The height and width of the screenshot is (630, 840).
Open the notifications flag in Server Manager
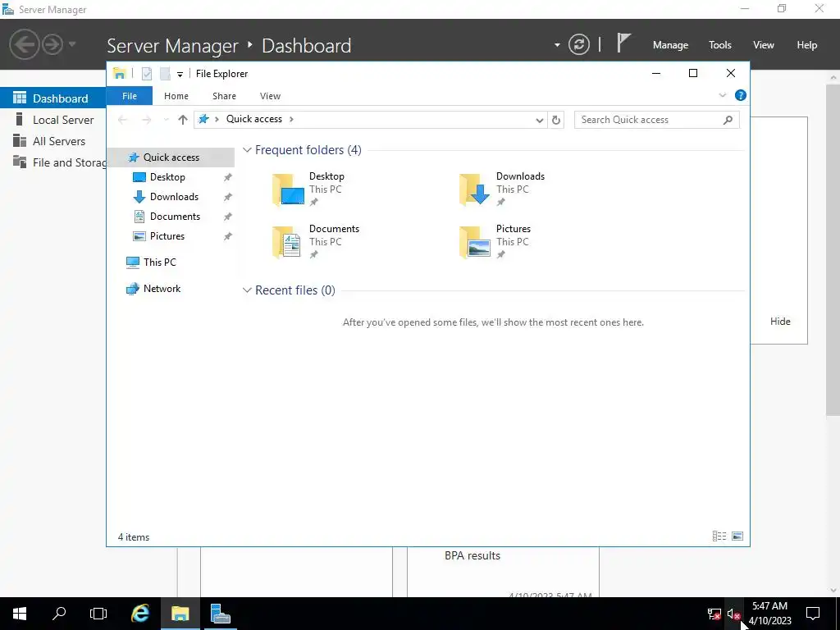click(x=623, y=43)
